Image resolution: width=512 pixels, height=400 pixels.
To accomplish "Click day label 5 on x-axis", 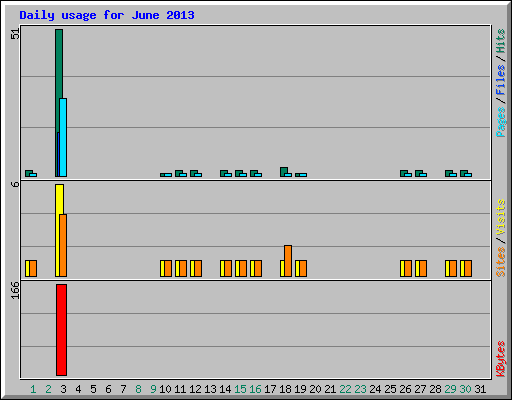I will (x=93, y=389).
